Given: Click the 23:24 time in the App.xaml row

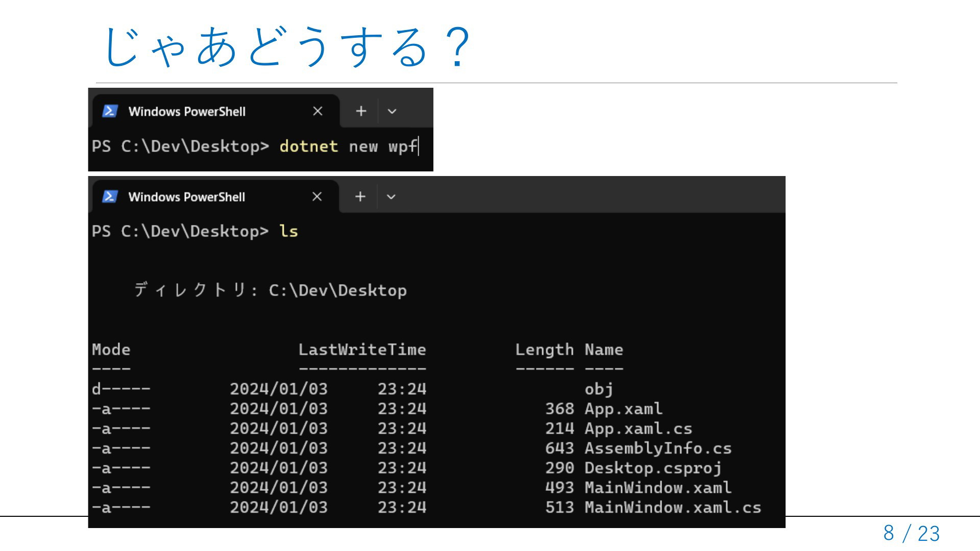Looking at the screenshot, I should pos(402,409).
